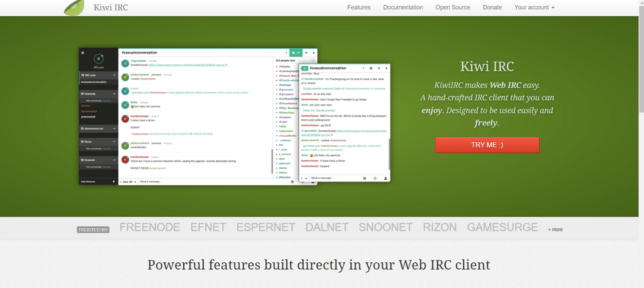
Task: Click aeternum in the people list
Action: pos(284,163)
